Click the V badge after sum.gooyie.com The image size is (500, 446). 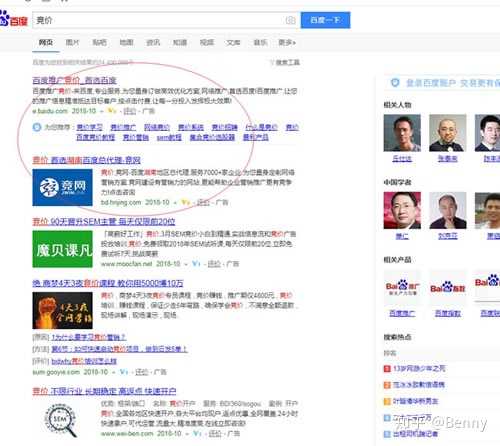tap(124, 372)
